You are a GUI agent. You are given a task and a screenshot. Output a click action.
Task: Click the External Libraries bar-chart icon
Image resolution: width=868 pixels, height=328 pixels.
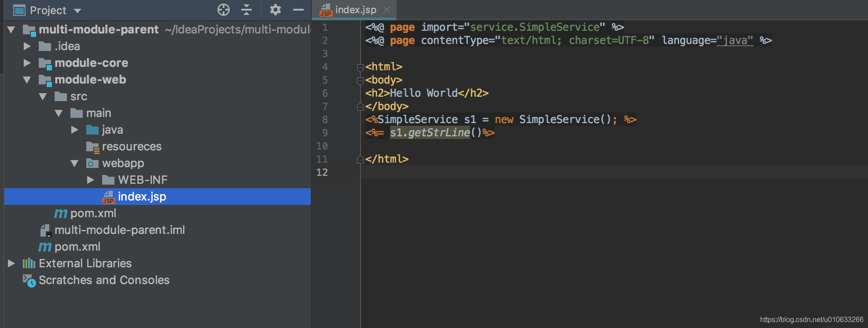tap(29, 263)
